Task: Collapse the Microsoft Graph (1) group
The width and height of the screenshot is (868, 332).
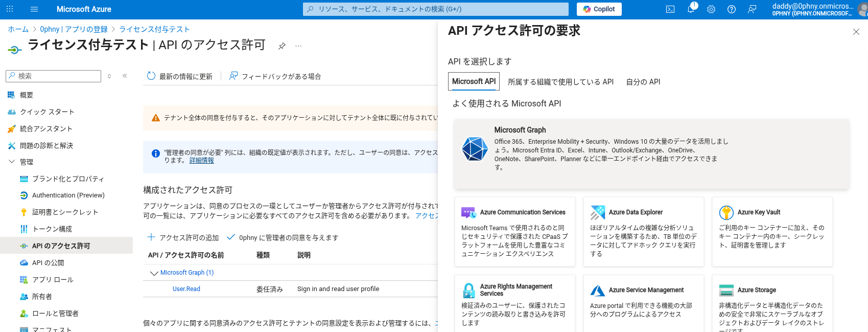Action: 154,273
